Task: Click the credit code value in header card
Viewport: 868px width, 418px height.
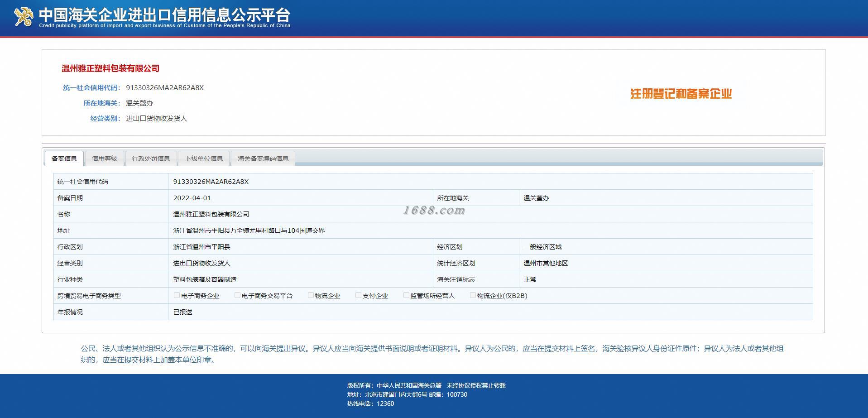Action: tap(165, 88)
